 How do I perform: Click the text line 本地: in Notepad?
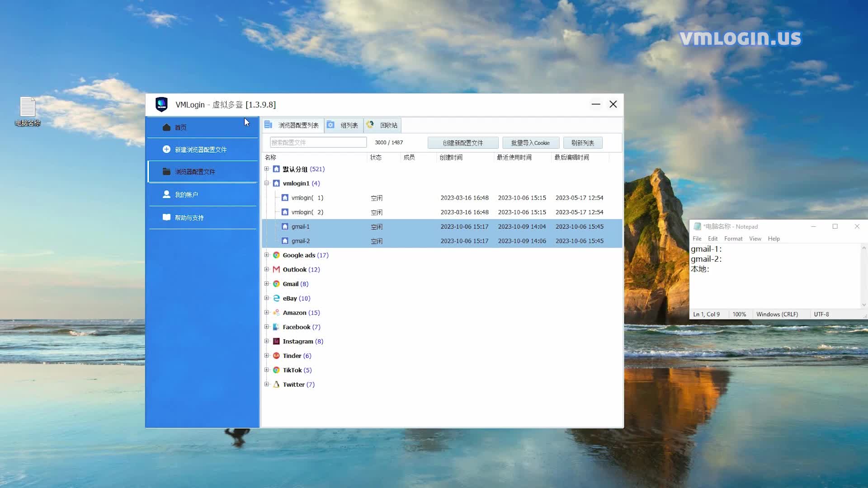700,269
